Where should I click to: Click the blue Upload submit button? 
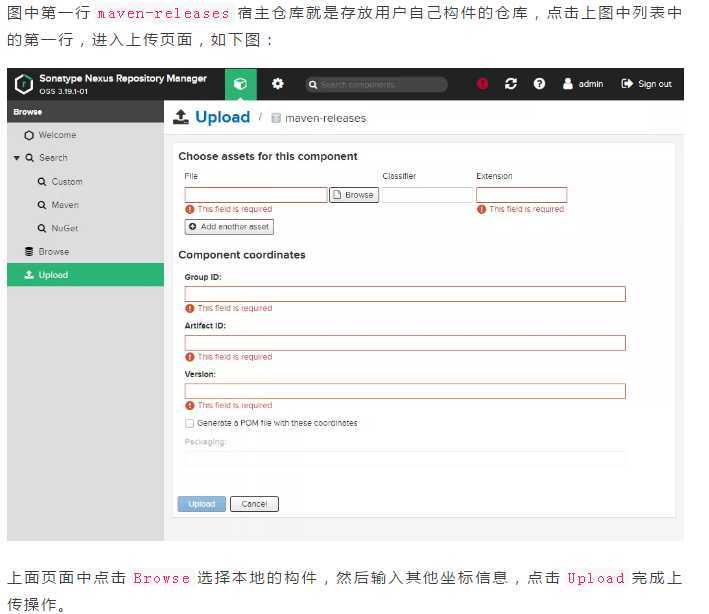pyautogui.click(x=202, y=504)
